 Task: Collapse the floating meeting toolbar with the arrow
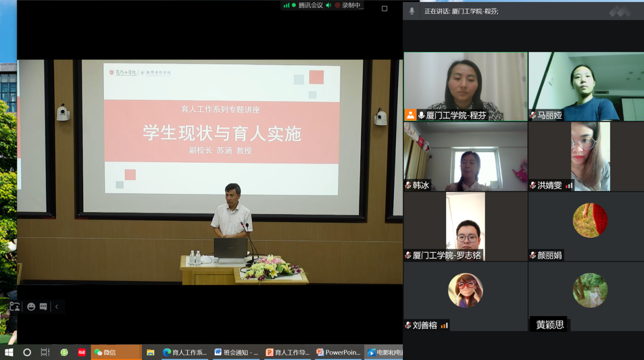point(57,307)
